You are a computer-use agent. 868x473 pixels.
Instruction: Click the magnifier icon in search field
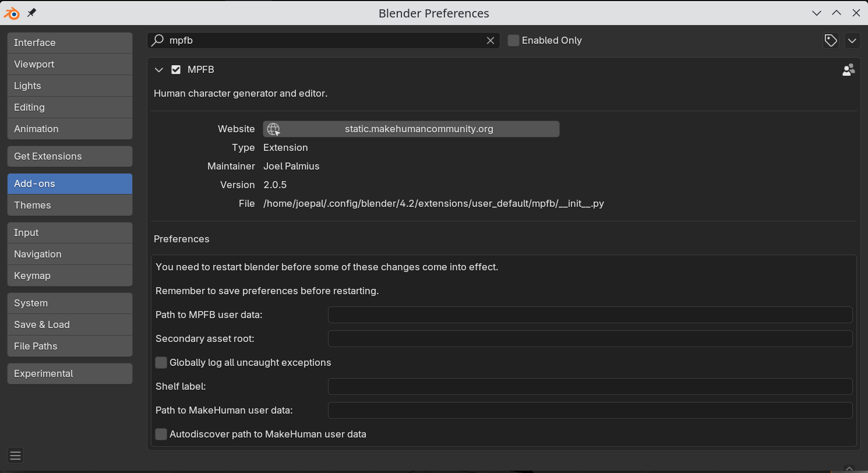tap(157, 40)
